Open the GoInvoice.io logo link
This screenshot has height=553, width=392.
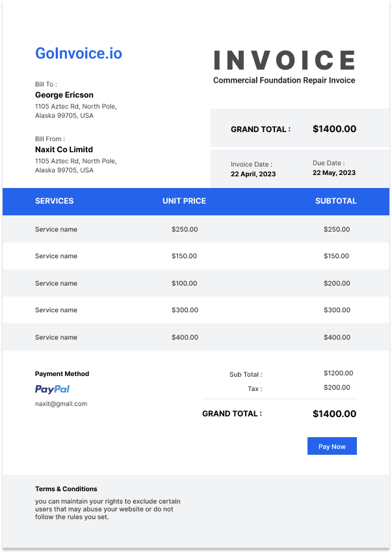pos(79,53)
